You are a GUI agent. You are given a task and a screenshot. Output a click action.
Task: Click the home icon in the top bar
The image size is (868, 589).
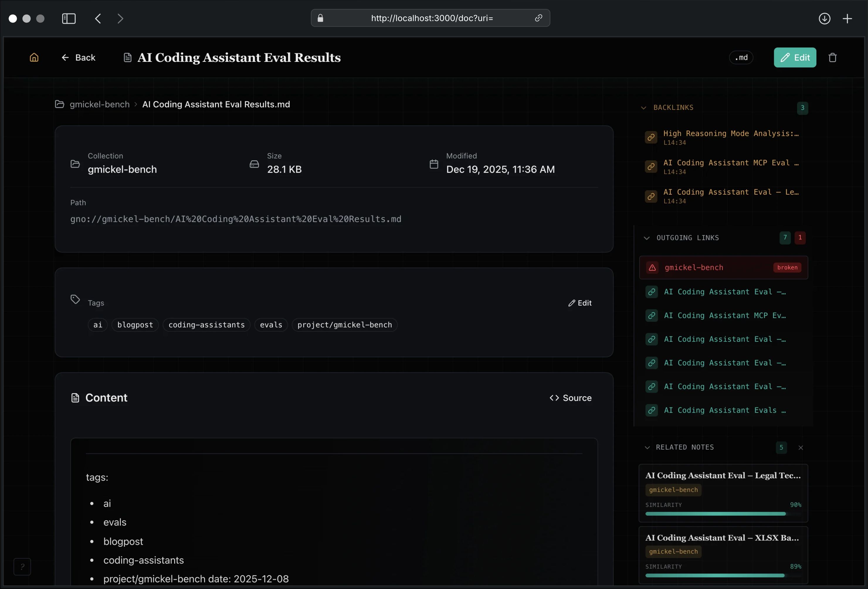click(34, 57)
